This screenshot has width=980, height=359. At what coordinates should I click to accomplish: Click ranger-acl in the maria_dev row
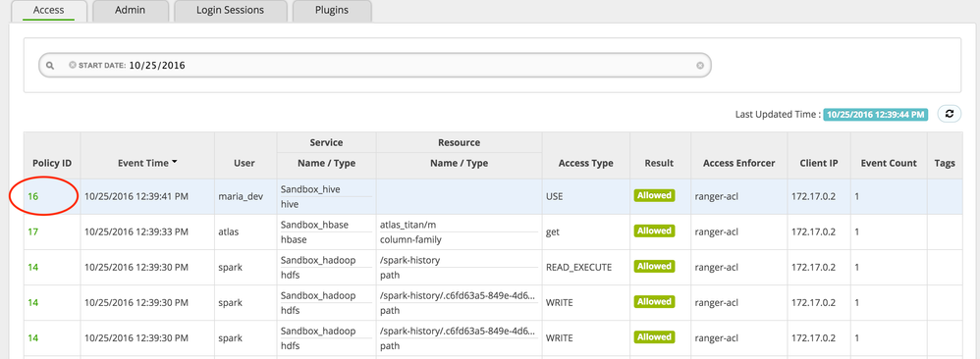tap(716, 196)
